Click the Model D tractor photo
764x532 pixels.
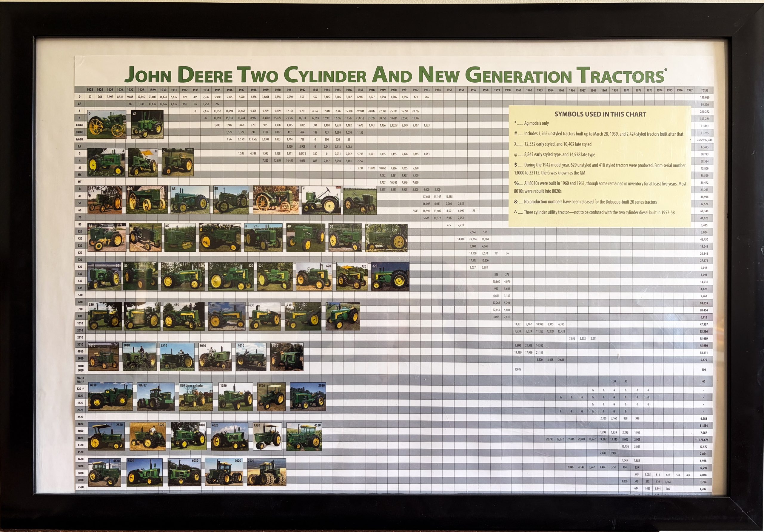[x=107, y=125]
